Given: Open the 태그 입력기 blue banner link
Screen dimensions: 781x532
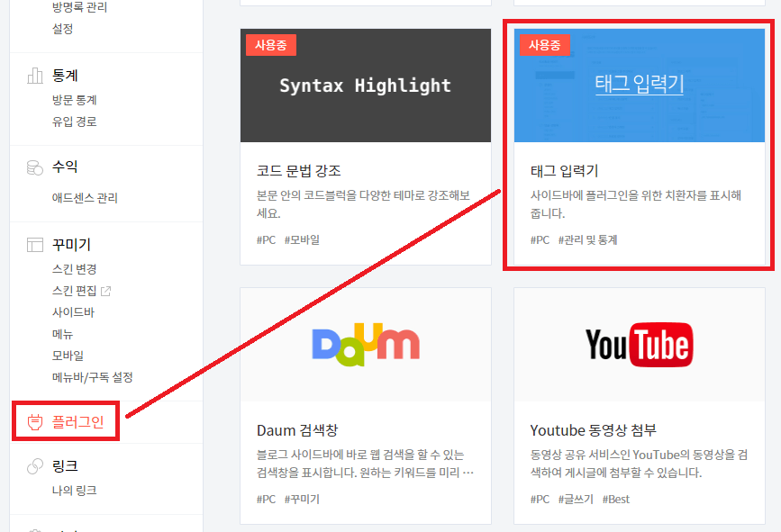Looking at the screenshot, I should 639,84.
